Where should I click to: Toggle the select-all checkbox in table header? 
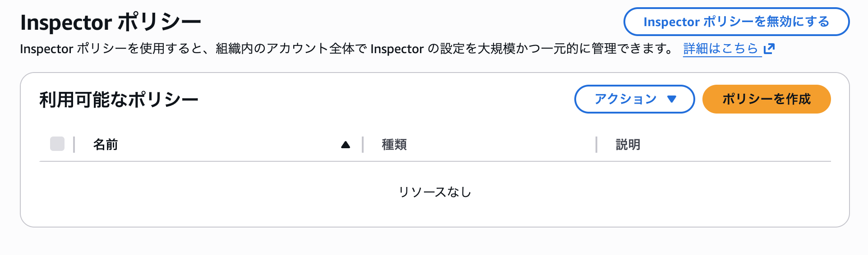[x=57, y=144]
